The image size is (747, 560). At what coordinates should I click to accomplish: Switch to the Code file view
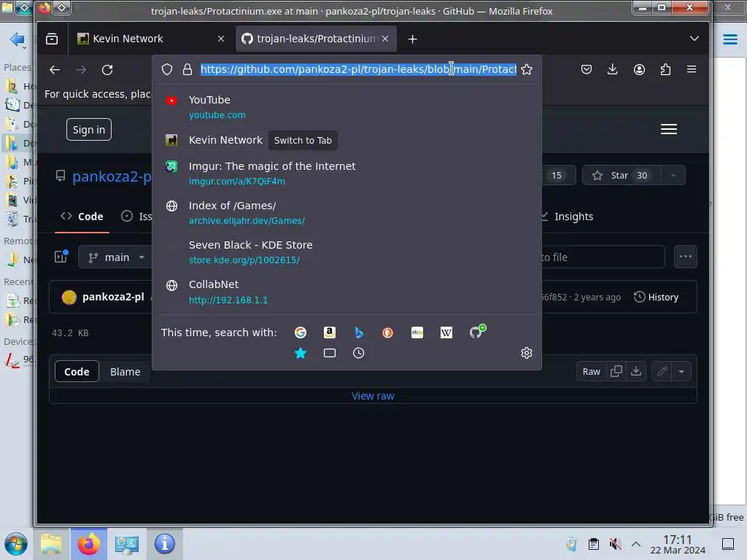point(77,372)
